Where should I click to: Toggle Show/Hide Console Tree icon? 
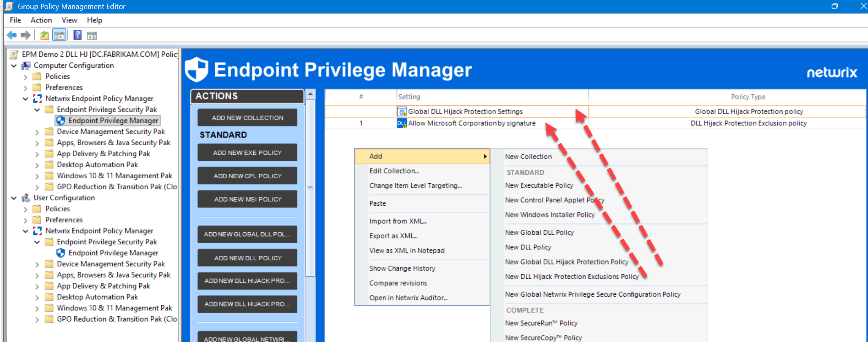coord(59,36)
